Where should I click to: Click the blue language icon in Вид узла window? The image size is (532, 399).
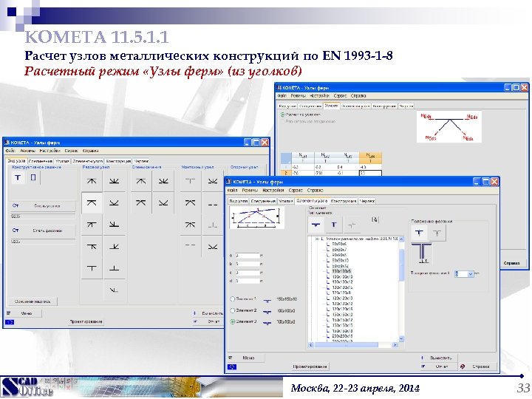point(10,322)
